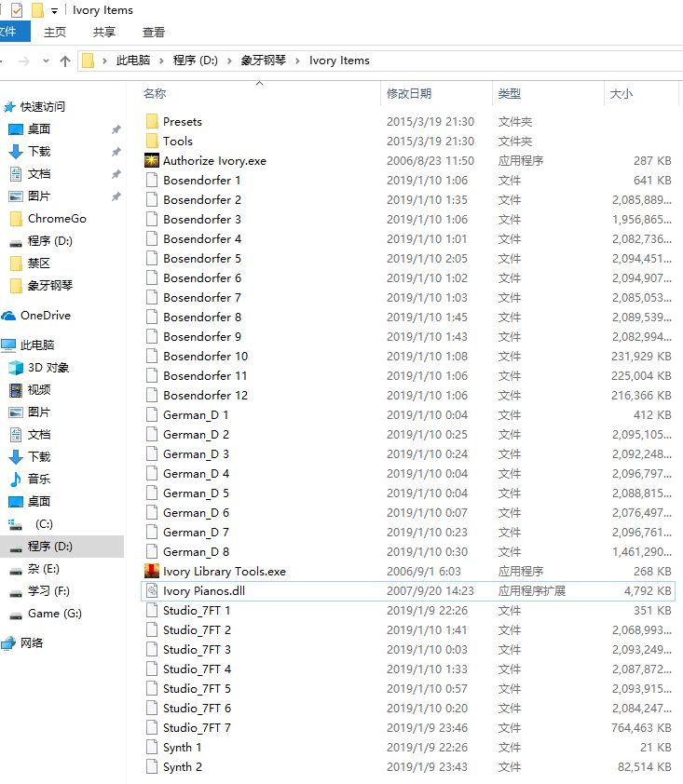The image size is (683, 784).
Task: Sort by the 名称 column header
Action: click(x=155, y=93)
